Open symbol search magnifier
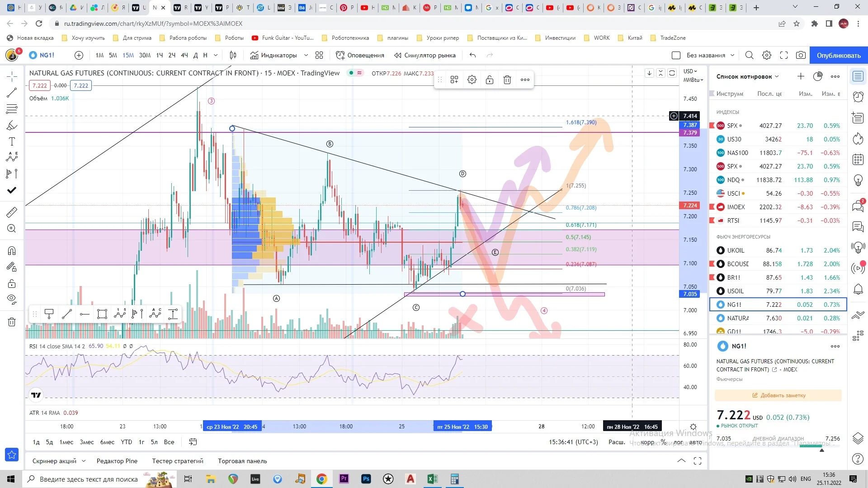Screen dimensions: 868x488 749,55
